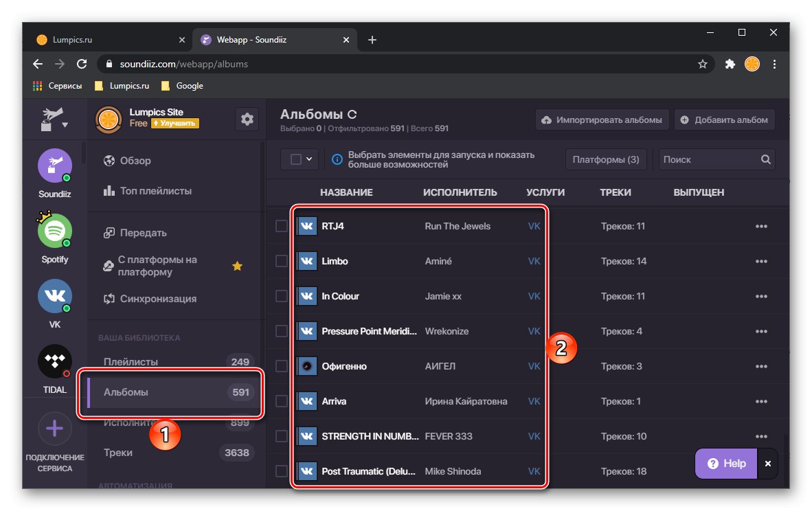
Task: Click the search magnifier icon
Action: pyautogui.click(x=766, y=159)
